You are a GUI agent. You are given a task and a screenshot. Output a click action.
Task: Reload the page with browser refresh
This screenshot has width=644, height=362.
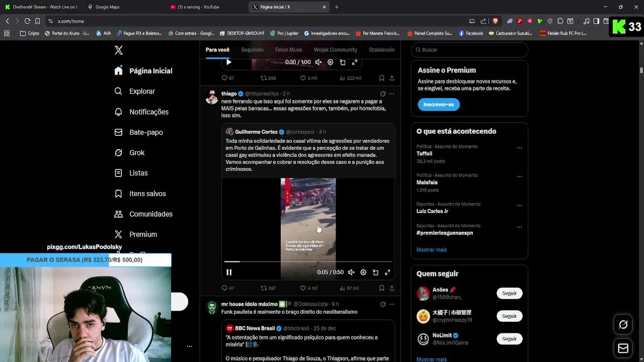click(x=27, y=21)
